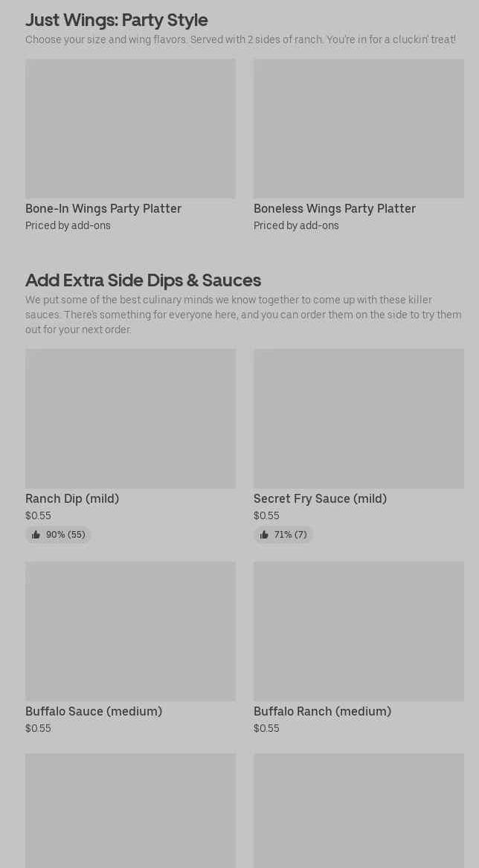Click the Ranch Dip (mild) item name
The image size is (479, 868).
pos(73,499)
